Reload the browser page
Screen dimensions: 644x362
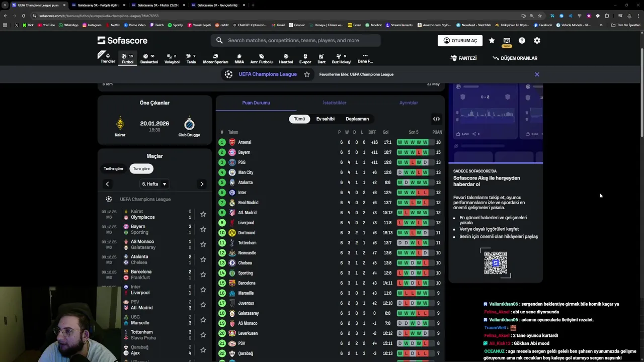(23, 16)
